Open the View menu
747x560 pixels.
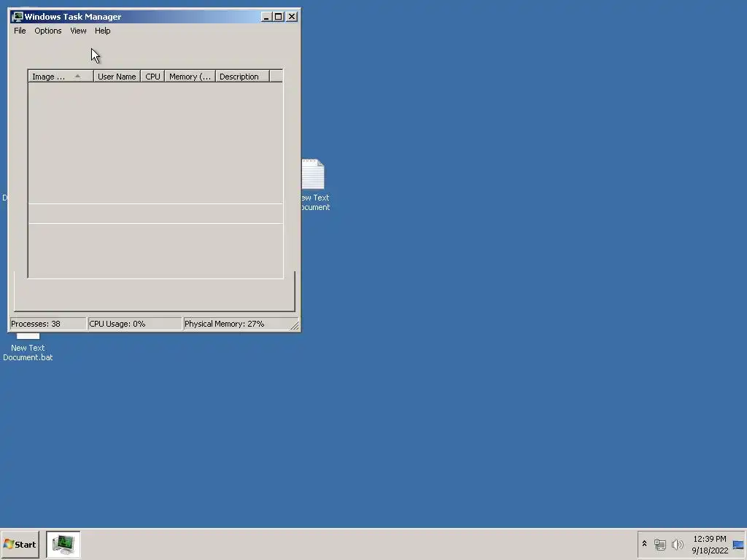point(78,31)
